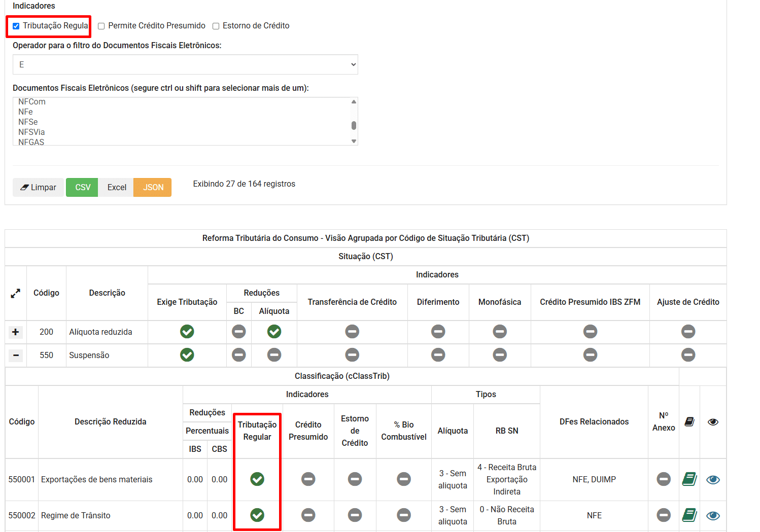Viewport: 760px width, 532px height.
Task: Click Alíquota reduction check icon for row 200
Action: click(x=274, y=332)
